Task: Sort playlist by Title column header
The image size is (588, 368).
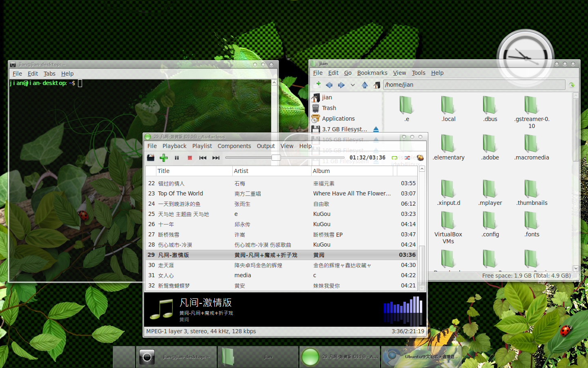Action: pos(194,171)
